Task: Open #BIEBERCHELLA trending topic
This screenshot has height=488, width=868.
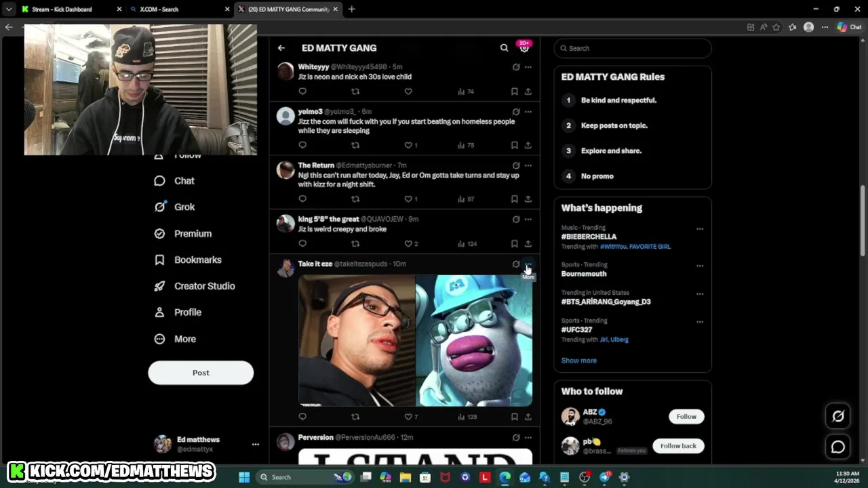Action: (589, 237)
